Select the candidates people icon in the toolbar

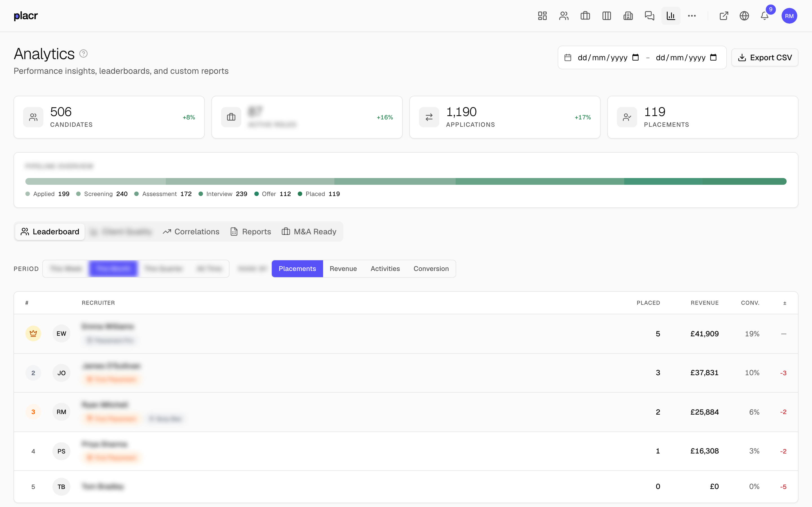point(564,16)
